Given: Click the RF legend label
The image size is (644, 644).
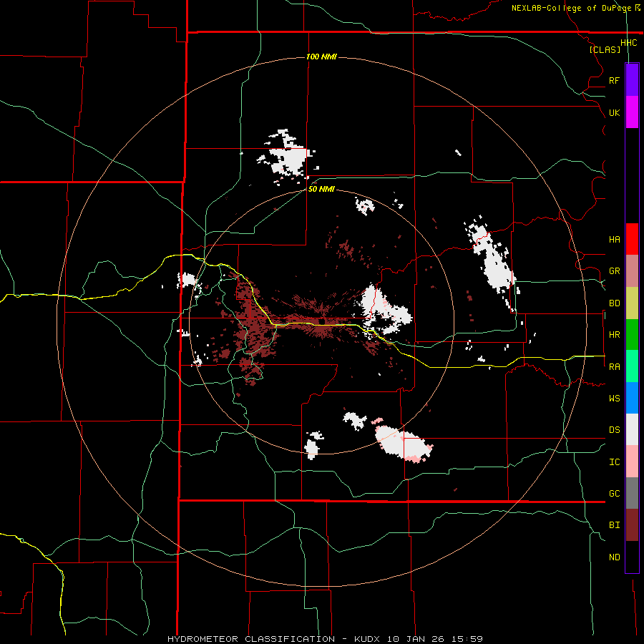Looking at the screenshot, I should pyautogui.click(x=614, y=80).
